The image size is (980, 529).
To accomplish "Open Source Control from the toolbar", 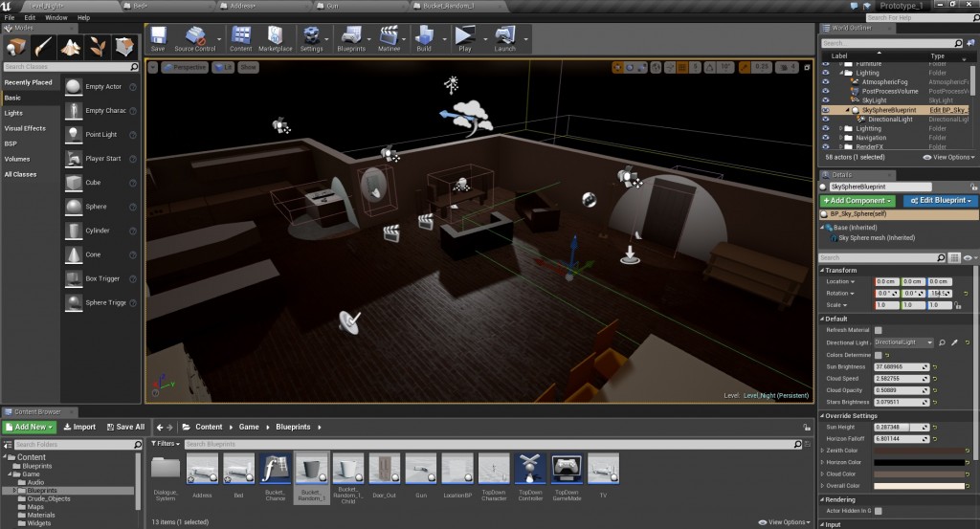I will click(x=194, y=38).
